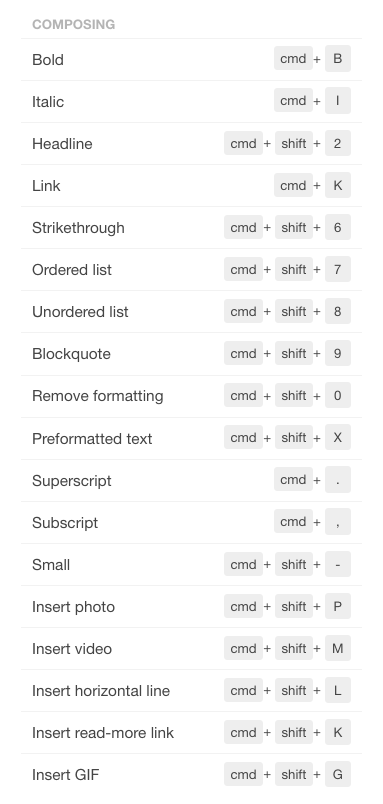Select the X key badge for Preformatted text

[x=337, y=437]
